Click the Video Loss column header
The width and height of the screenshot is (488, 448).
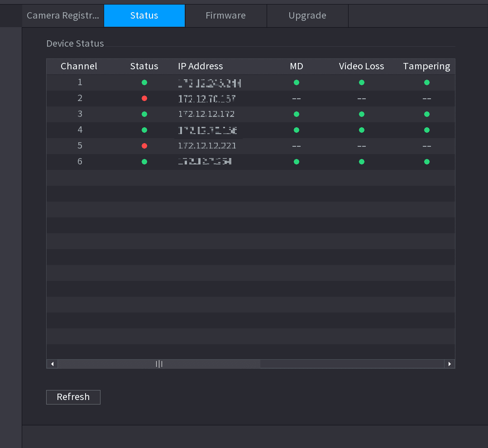tap(362, 66)
